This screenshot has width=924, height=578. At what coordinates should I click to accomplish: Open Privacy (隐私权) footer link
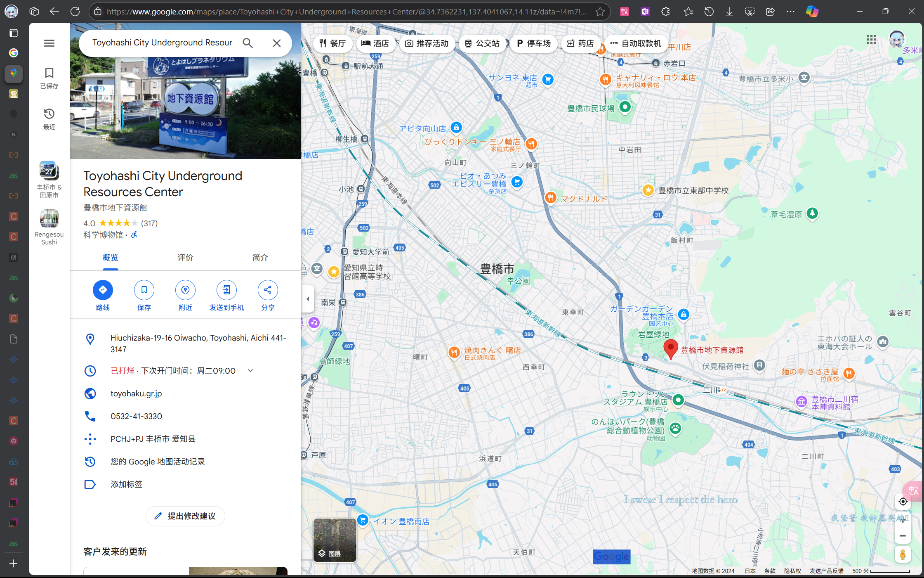click(792, 571)
